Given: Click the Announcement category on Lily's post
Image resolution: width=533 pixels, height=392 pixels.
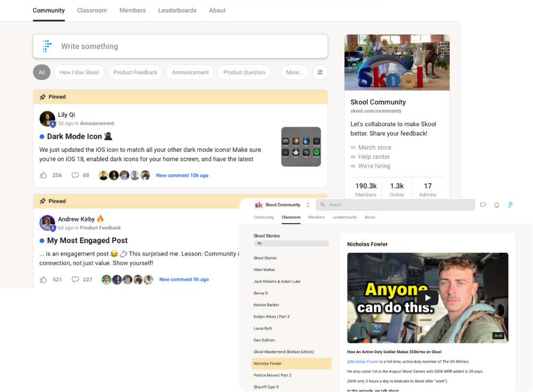Looking at the screenshot, I should click(97, 123).
